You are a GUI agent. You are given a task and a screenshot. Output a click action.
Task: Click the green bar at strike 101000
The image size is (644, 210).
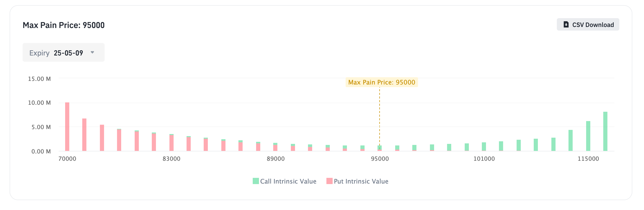(484, 147)
